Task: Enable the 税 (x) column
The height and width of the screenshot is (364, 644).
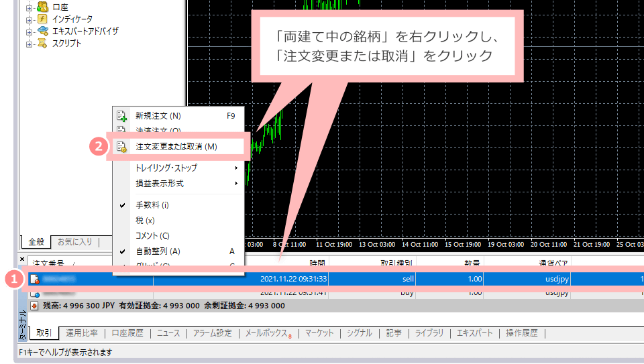Action: pyautogui.click(x=145, y=220)
